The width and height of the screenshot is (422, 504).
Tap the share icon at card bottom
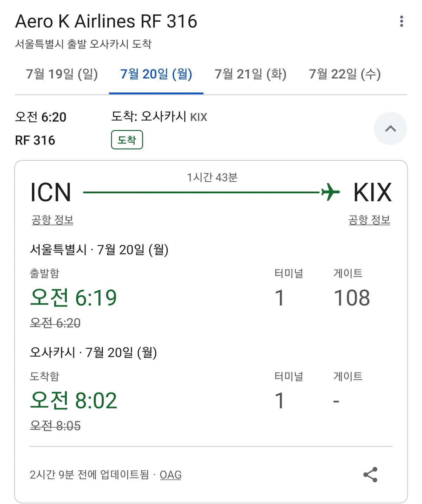click(x=370, y=474)
